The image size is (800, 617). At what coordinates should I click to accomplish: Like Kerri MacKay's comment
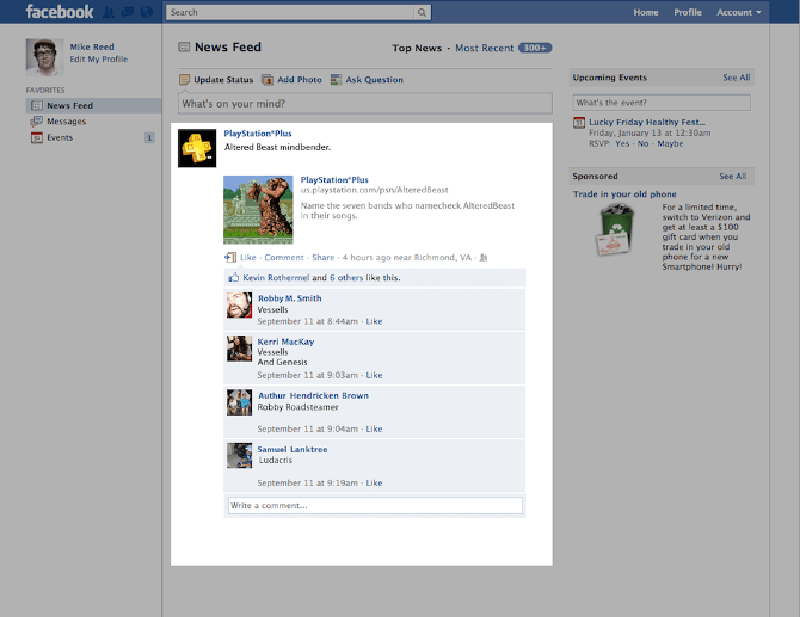coord(373,375)
